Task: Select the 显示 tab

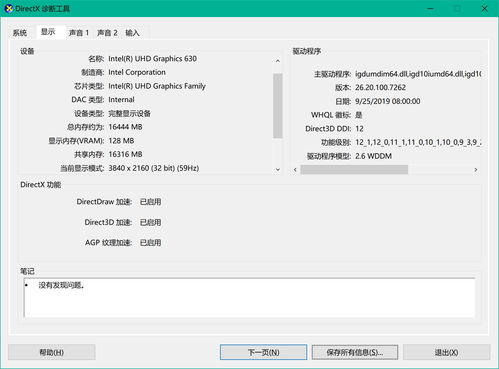Action: pos(48,32)
